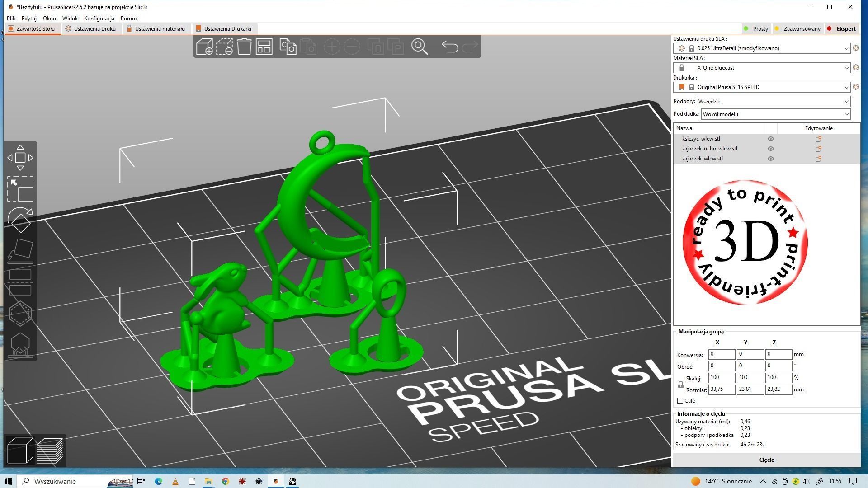868x488 pixels.
Task: Expand the Podpory dropdown
Action: point(774,102)
